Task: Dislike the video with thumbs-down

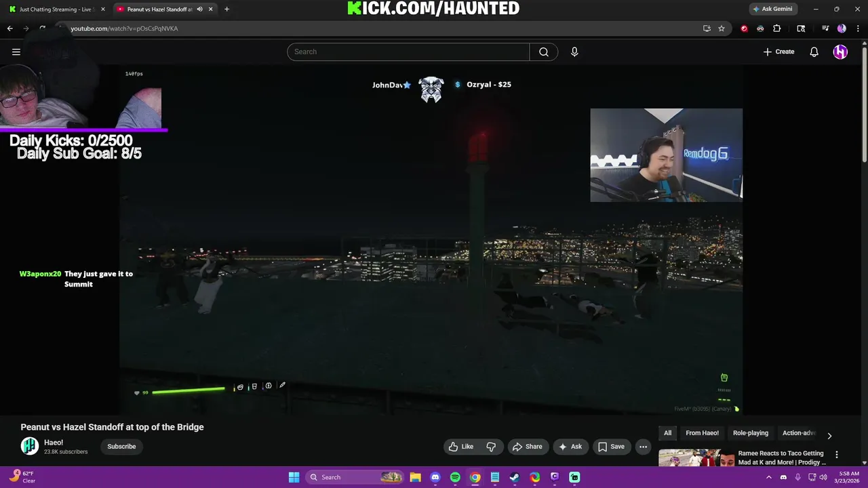Action: pyautogui.click(x=491, y=447)
